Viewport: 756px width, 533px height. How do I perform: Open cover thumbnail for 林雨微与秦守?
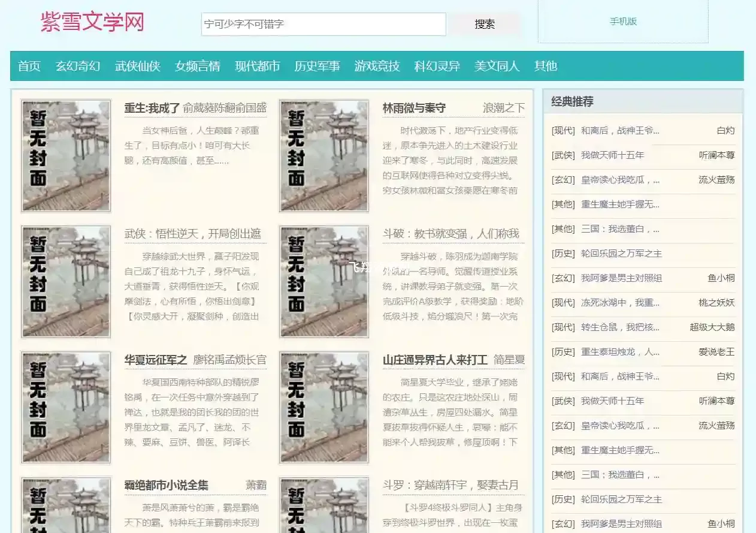coord(324,156)
